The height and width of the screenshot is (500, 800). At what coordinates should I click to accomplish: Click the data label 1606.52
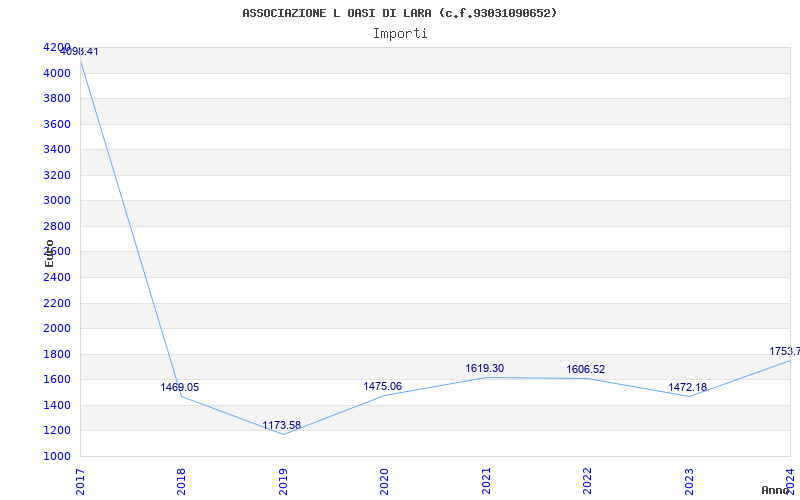586,369
